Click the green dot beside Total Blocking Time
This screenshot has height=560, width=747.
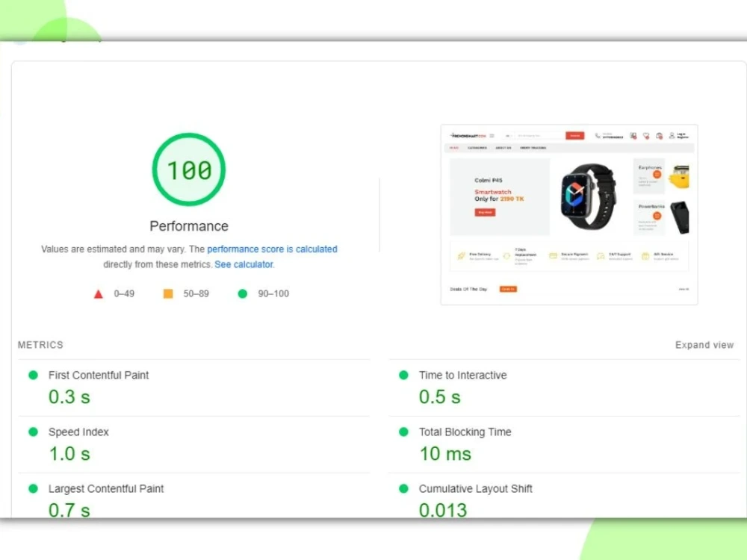403,432
